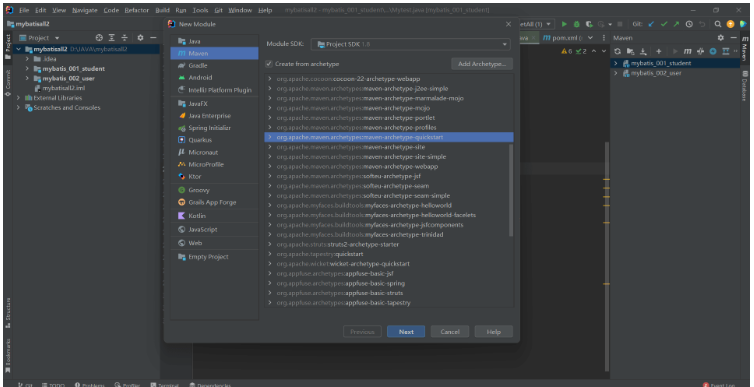Screen dimensions: 754x387
Task: Select the maven-archetype-webapp archetype
Action: tap(389, 166)
